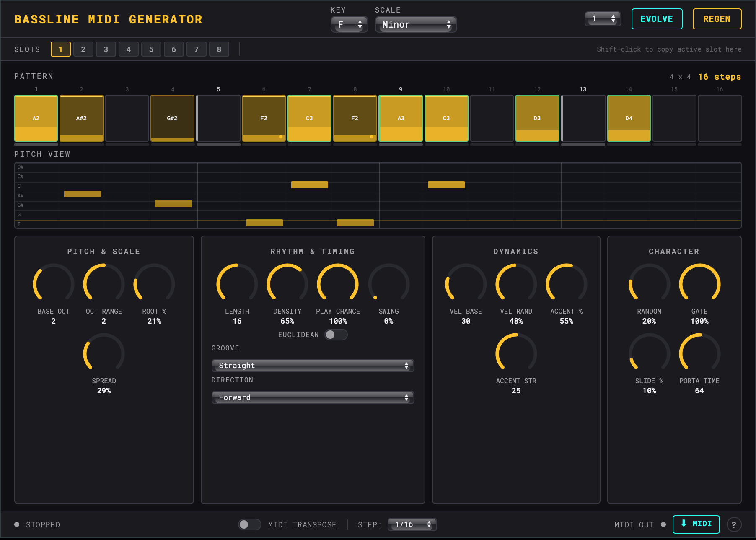Enable the MIDI TRANSPOSE toggle

click(x=249, y=524)
